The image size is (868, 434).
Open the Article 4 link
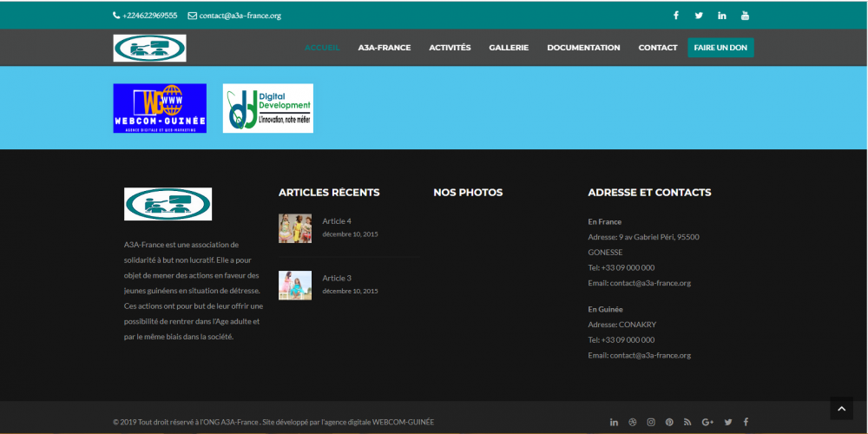click(x=337, y=221)
